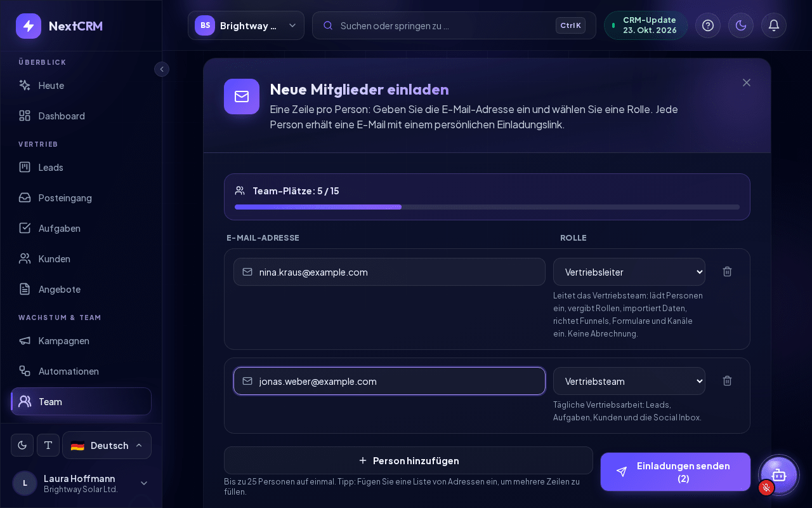Click the purple envelope dialog header icon
Viewport: 812px width, 508px height.
[242, 97]
